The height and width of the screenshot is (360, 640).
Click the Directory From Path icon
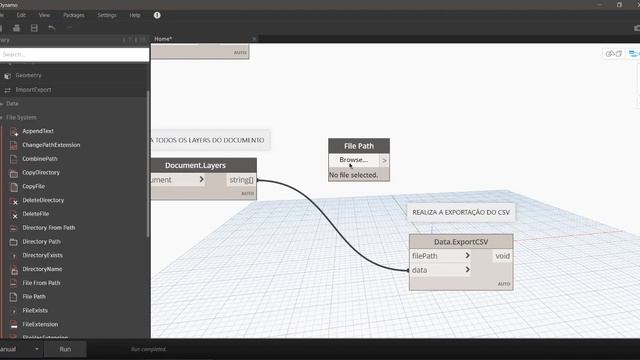pyautogui.click(x=14, y=228)
